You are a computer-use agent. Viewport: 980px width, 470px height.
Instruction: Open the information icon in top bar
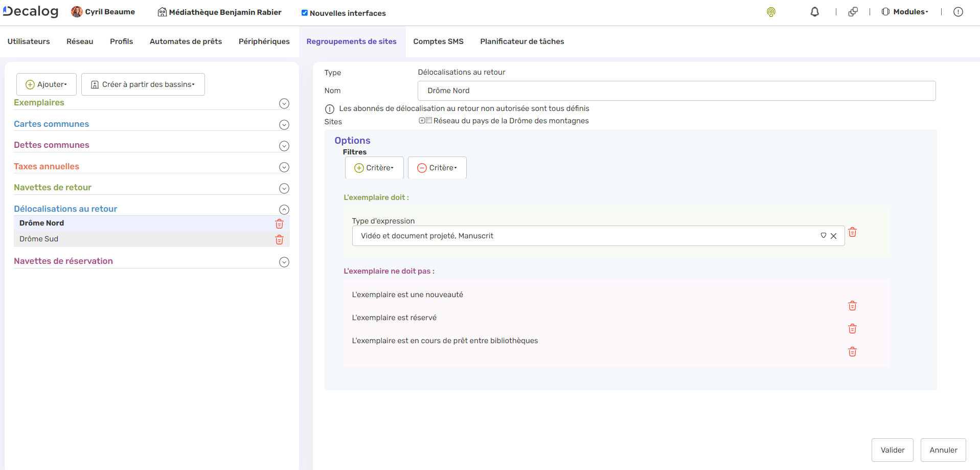[958, 12]
